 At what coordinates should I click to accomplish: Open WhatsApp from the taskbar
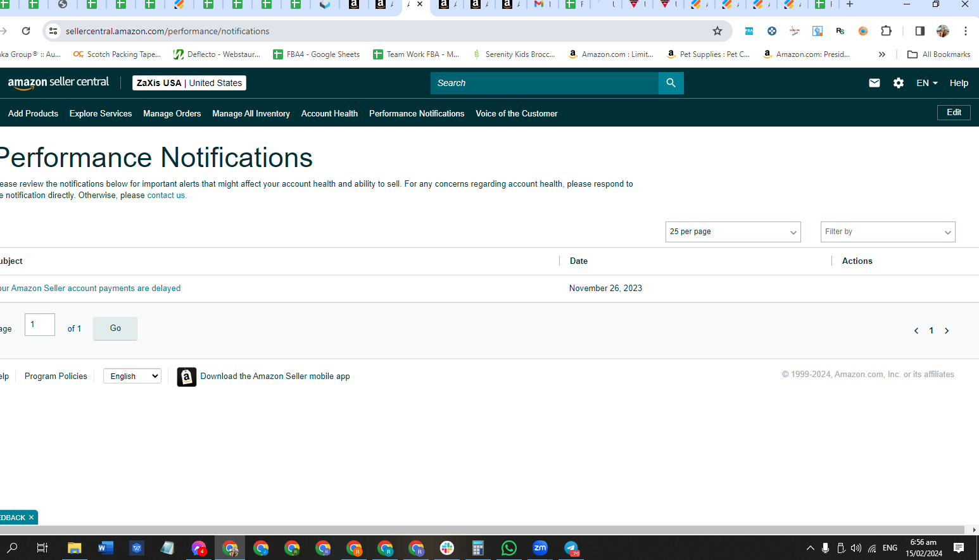click(508, 548)
